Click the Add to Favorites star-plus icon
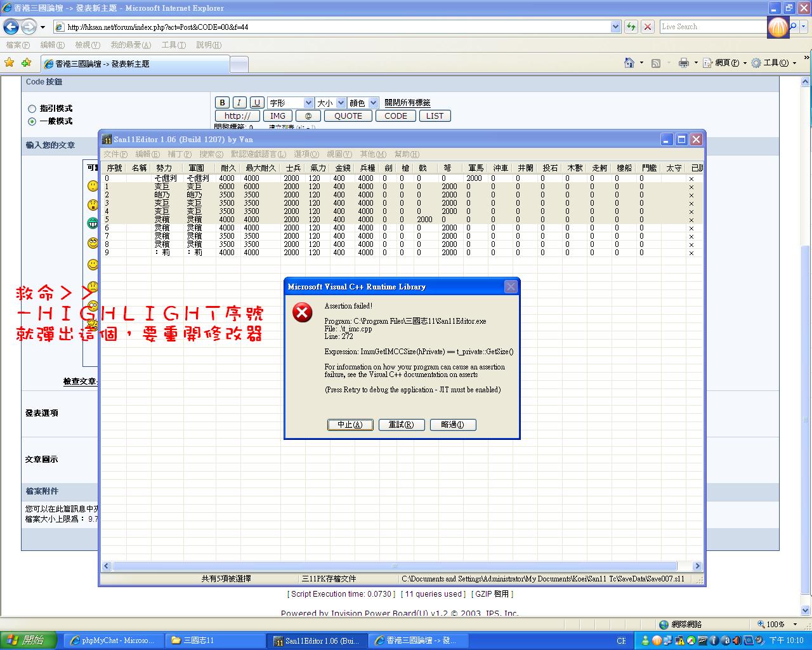 tap(26, 62)
